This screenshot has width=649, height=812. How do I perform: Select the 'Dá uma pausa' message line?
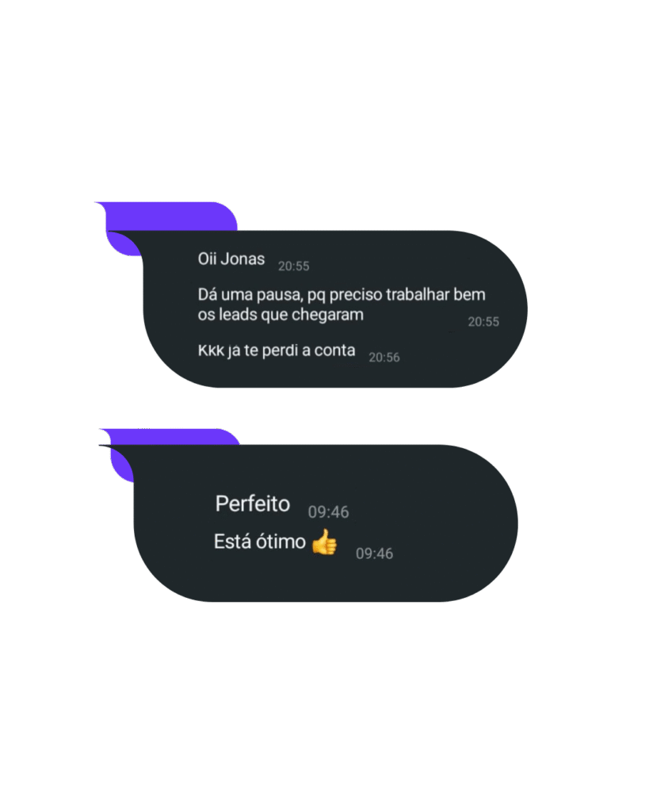342,295
